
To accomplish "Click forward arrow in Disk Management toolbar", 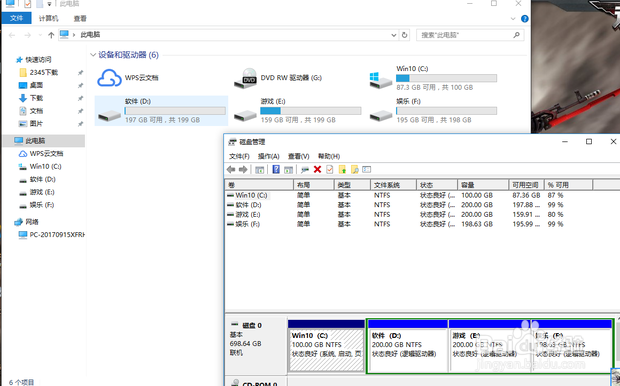I will [x=243, y=170].
